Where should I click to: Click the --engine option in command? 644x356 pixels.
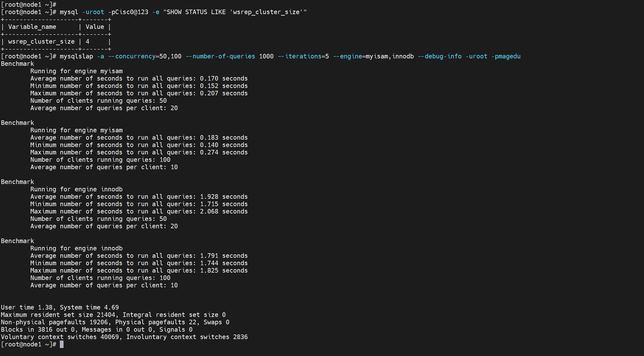[348, 56]
